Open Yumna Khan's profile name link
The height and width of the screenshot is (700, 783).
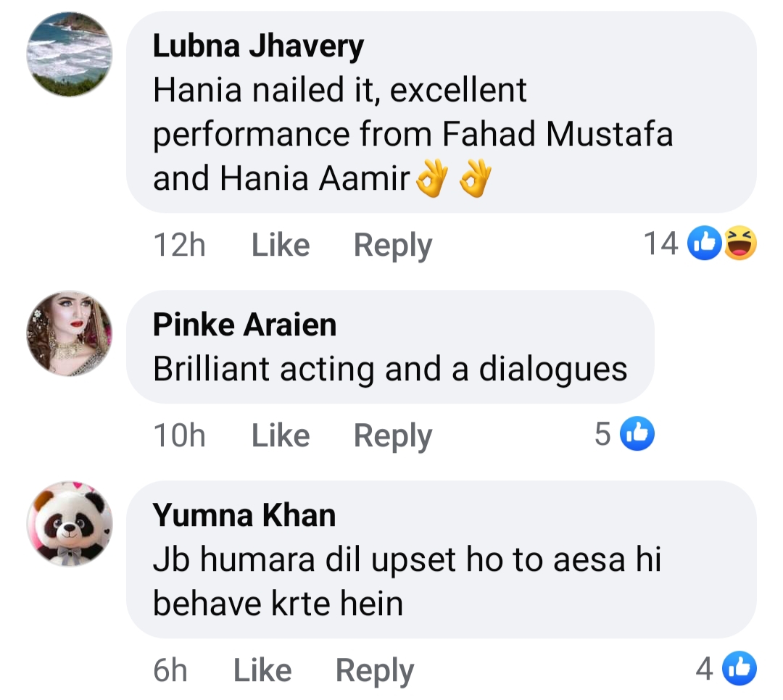click(x=244, y=515)
